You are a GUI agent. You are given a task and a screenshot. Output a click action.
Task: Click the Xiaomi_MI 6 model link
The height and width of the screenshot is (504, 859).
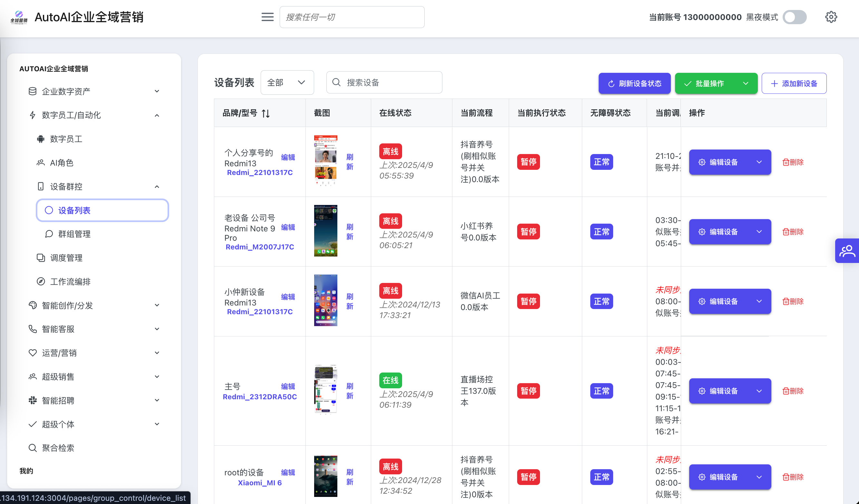[x=260, y=483]
